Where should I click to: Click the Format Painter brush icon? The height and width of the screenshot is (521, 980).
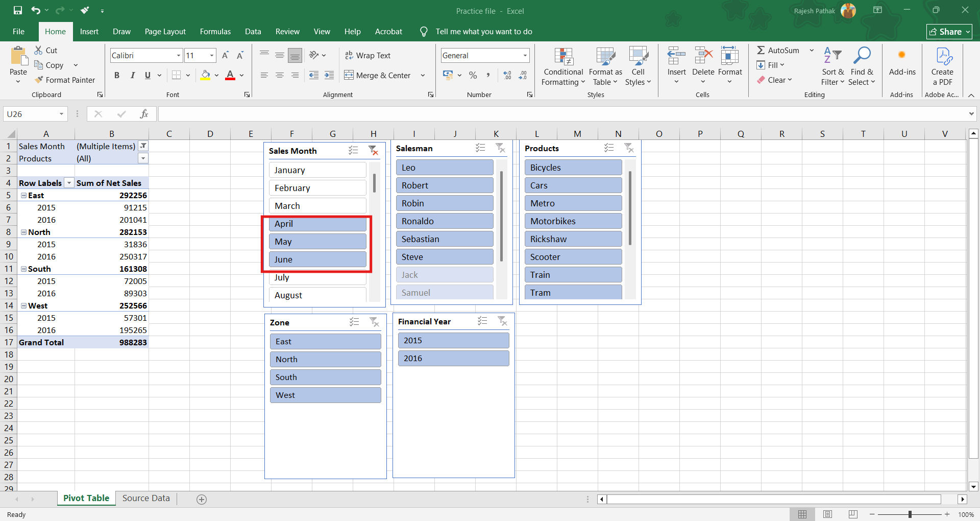pyautogui.click(x=39, y=80)
